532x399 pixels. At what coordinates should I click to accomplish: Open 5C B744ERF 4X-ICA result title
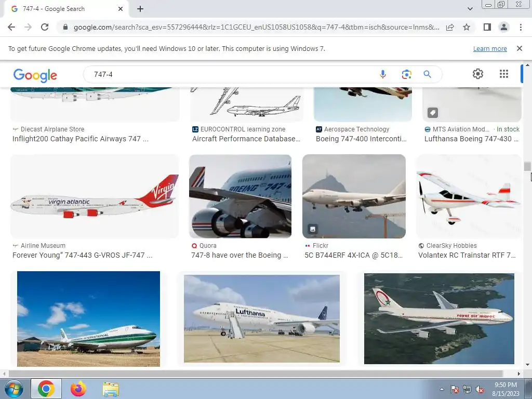coord(353,255)
